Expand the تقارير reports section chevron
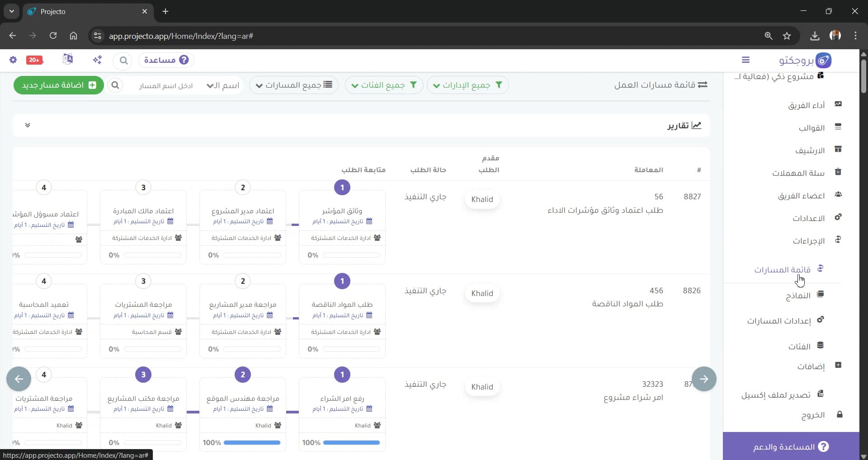This screenshot has height=460, width=868. (x=28, y=125)
